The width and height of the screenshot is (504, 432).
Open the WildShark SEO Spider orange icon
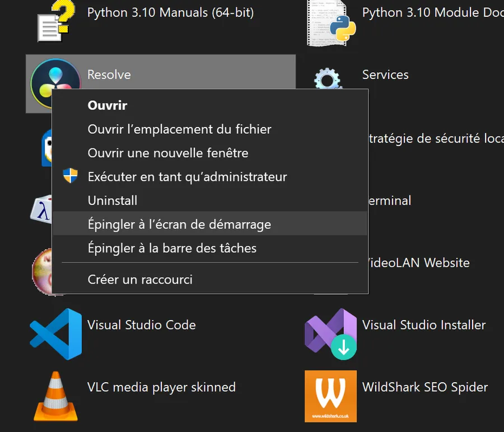pyautogui.click(x=331, y=396)
